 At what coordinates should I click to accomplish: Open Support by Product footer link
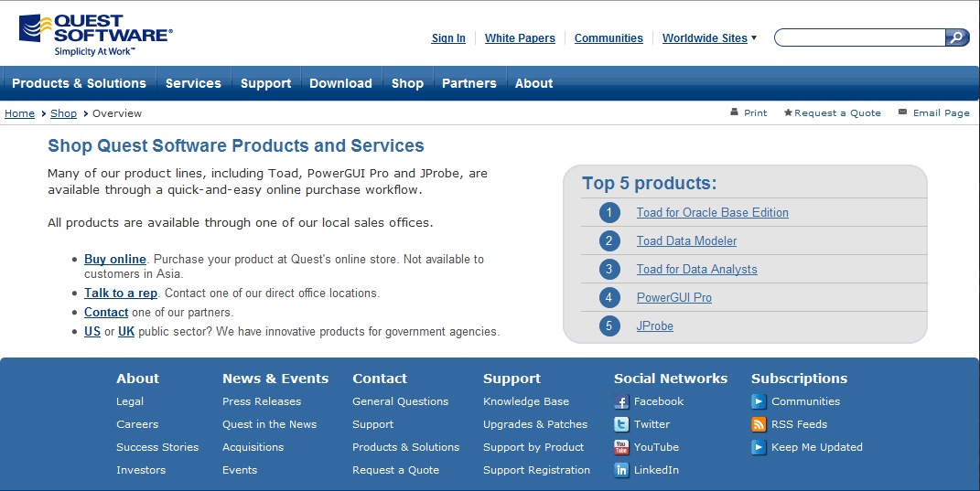[533, 447]
